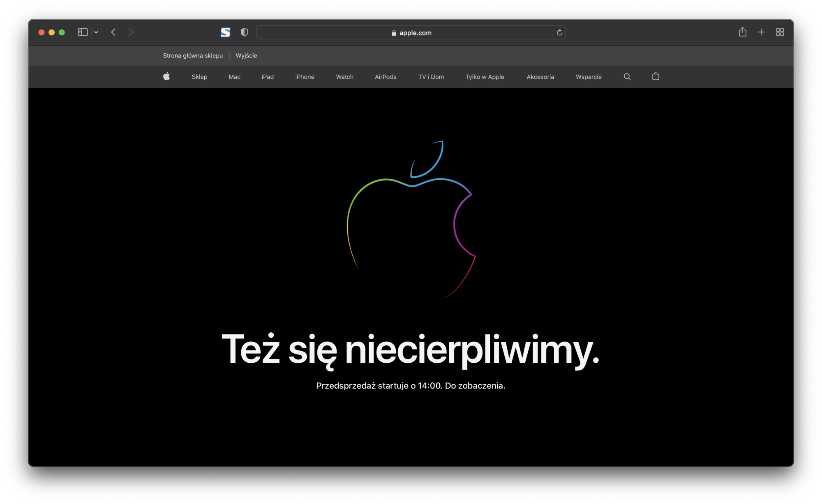Follow the Strona główna sklepu link

coord(193,55)
